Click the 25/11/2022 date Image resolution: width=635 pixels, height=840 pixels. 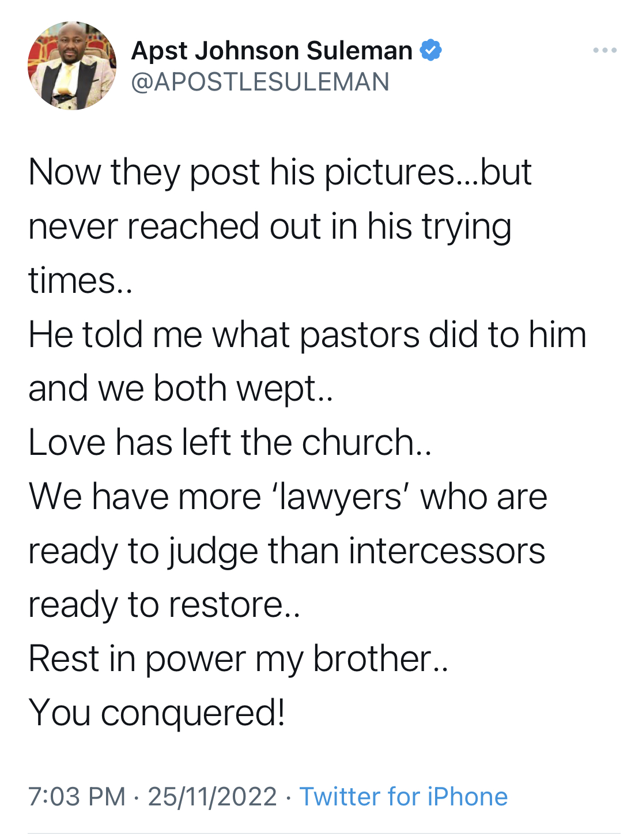click(x=212, y=797)
